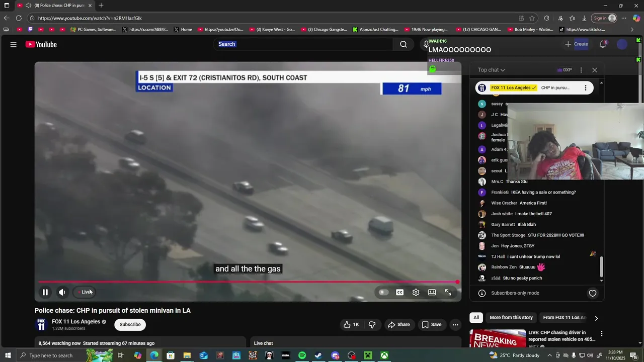This screenshot has height=362, width=644.
Task: Go to the YouTube home logo
Action: [x=41, y=44]
